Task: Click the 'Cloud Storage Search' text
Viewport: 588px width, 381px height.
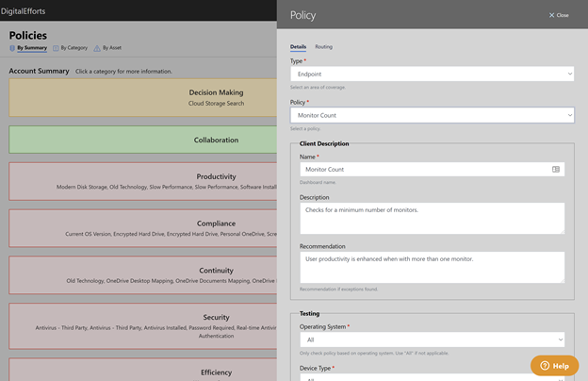Action: (x=216, y=103)
